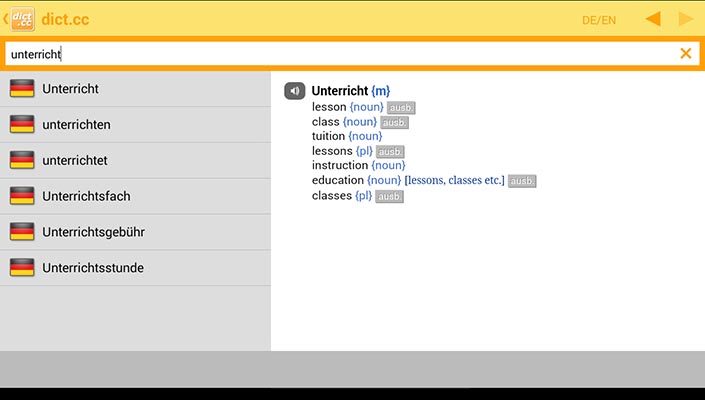Clear the search field with the X
The image size is (705, 400).
click(686, 54)
